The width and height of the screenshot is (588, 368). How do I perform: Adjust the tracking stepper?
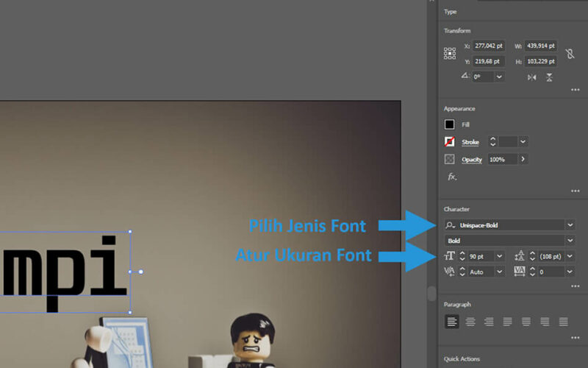[532, 272]
